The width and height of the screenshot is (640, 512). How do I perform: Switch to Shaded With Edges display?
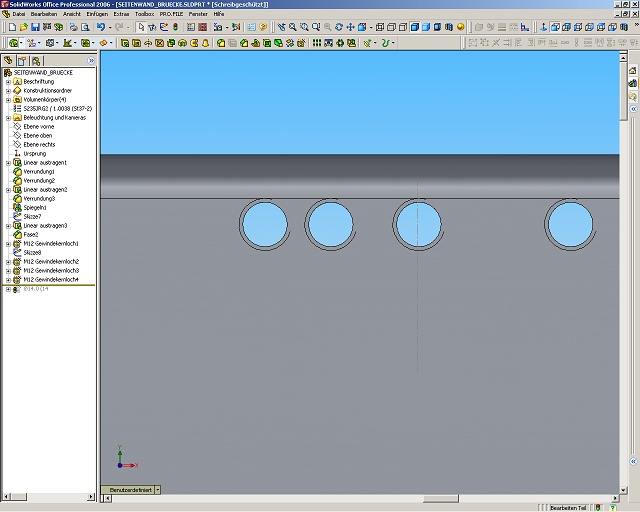point(414,27)
